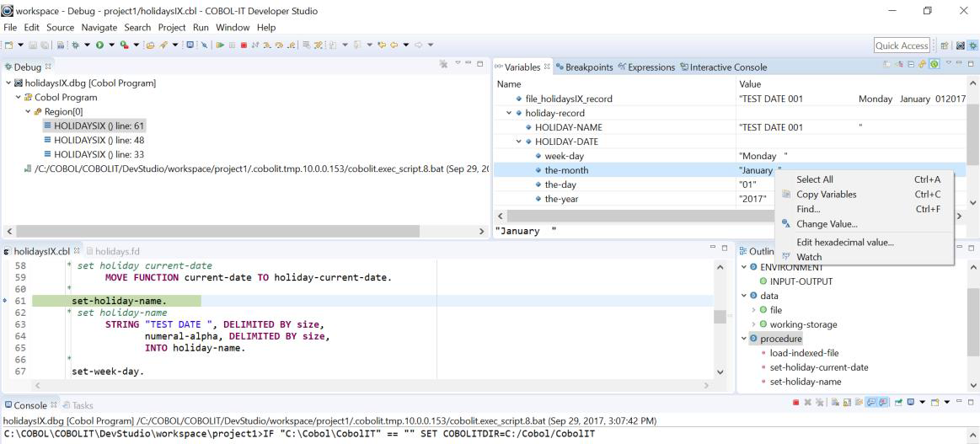Open the Display Selected Console dropdown

point(923,402)
